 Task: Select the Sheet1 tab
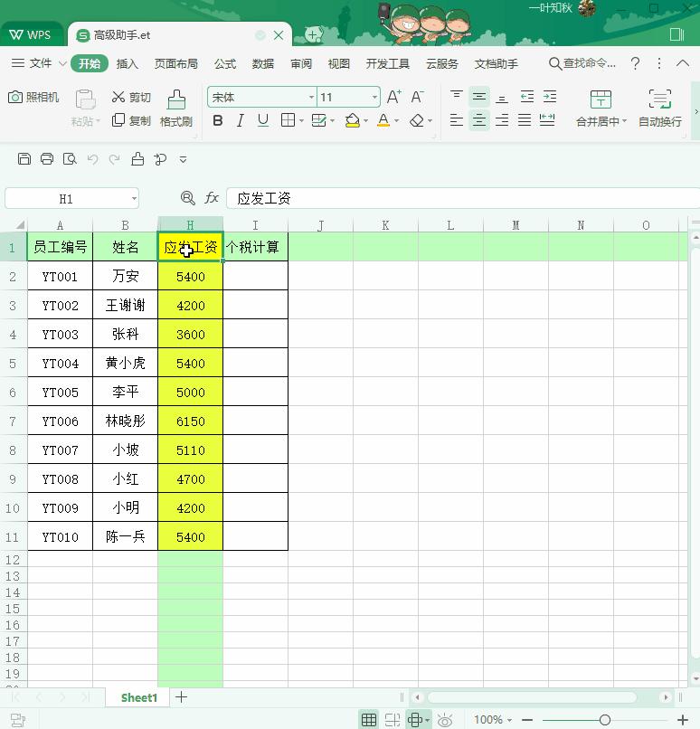point(139,697)
